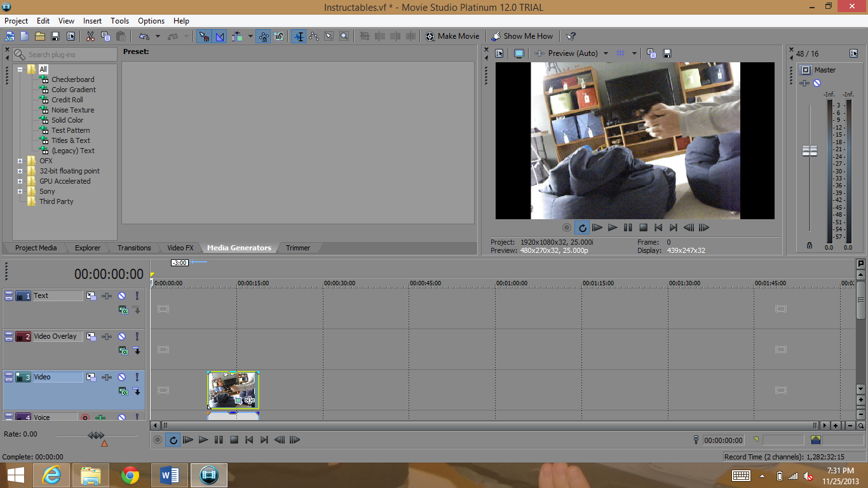Switch to the Video FX tab
The image size is (868, 488).
point(180,248)
